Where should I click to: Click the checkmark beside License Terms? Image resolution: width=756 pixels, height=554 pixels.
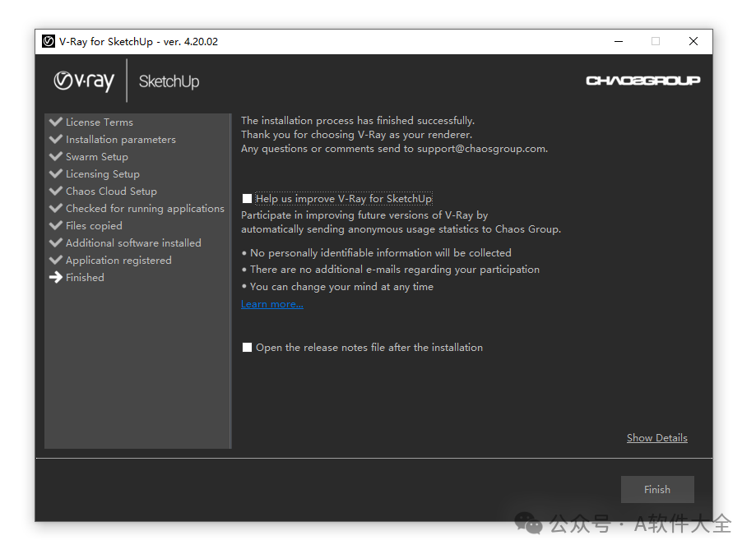pyautogui.click(x=56, y=122)
